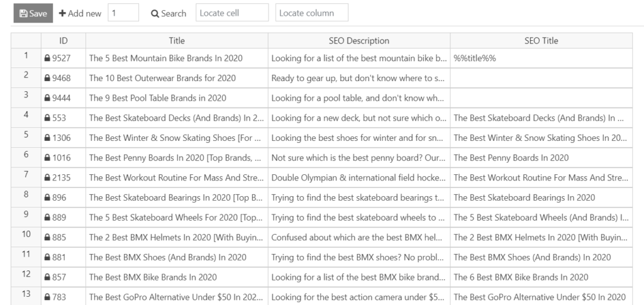Click the lock icon next to ID 9444
This screenshot has width=644, height=305.
pyautogui.click(x=47, y=98)
